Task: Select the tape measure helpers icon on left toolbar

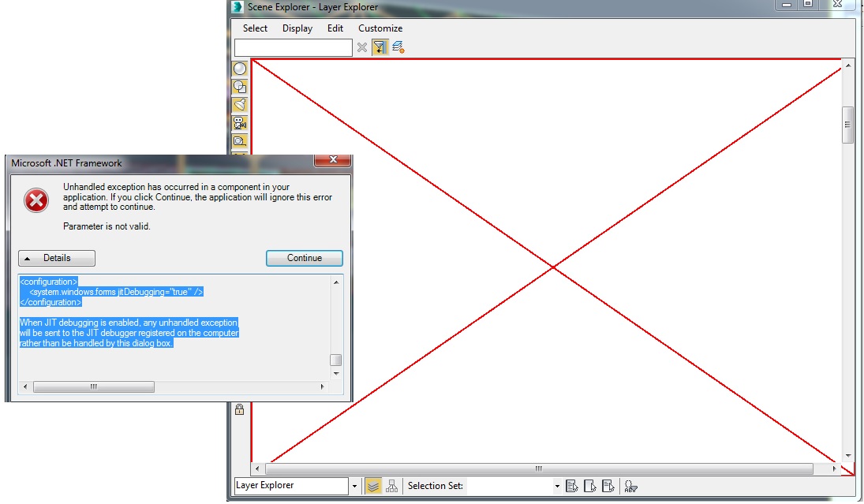Action: click(240, 140)
